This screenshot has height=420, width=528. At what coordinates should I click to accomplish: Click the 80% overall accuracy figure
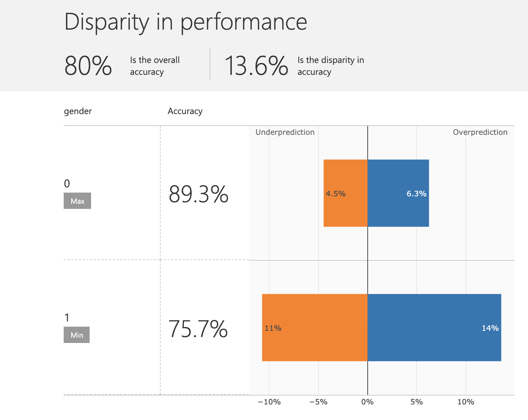[88, 66]
